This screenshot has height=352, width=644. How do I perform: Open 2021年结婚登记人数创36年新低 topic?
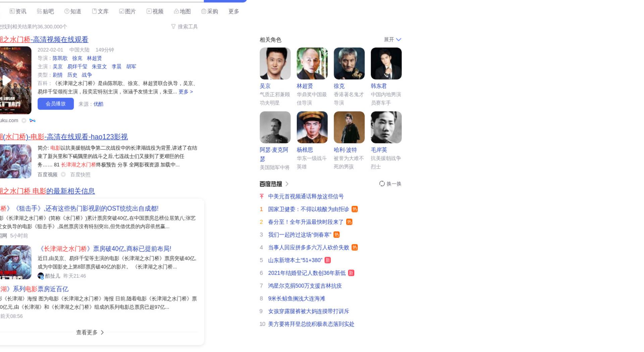click(307, 273)
